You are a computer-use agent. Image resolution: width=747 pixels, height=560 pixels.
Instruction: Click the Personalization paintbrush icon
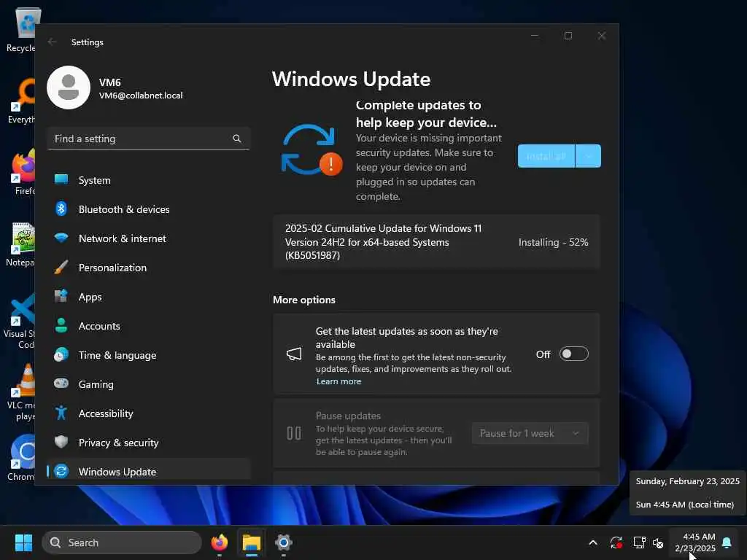61,267
